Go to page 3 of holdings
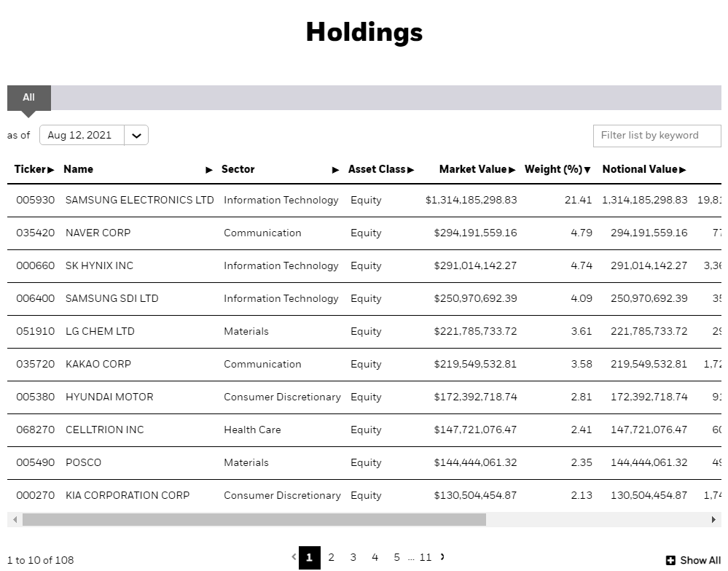Screen dimensions: 728x571 coord(353,558)
